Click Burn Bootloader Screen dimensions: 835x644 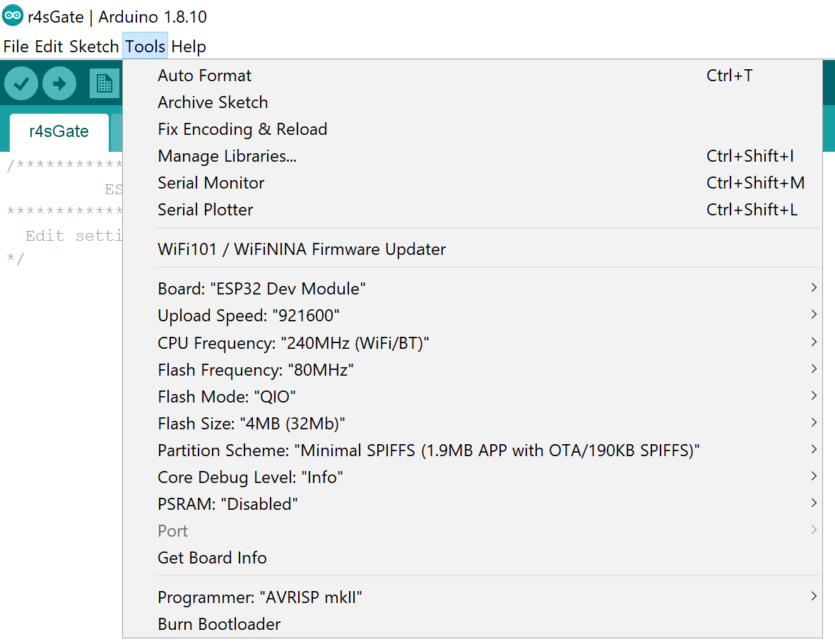point(219,624)
